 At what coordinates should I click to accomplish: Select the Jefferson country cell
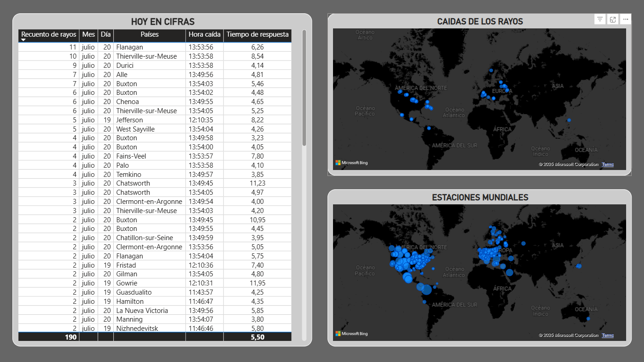pyautogui.click(x=150, y=120)
